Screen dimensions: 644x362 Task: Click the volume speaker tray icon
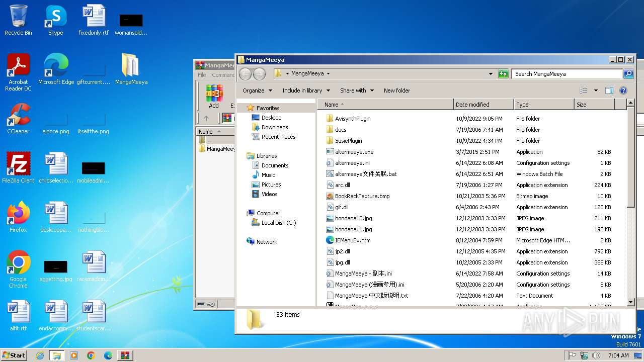(x=596, y=355)
